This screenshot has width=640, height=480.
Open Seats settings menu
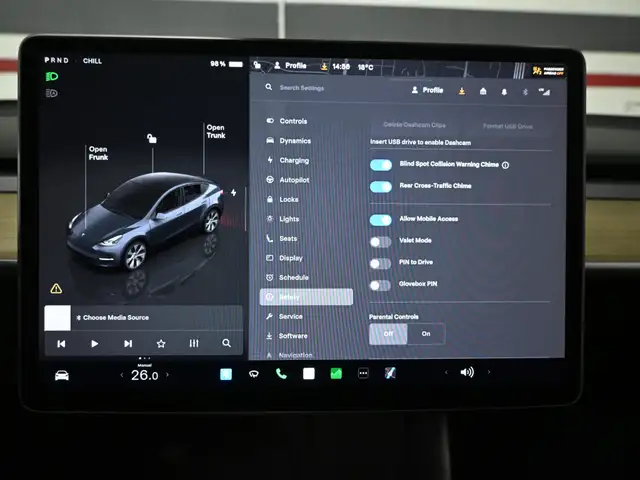coord(282,238)
